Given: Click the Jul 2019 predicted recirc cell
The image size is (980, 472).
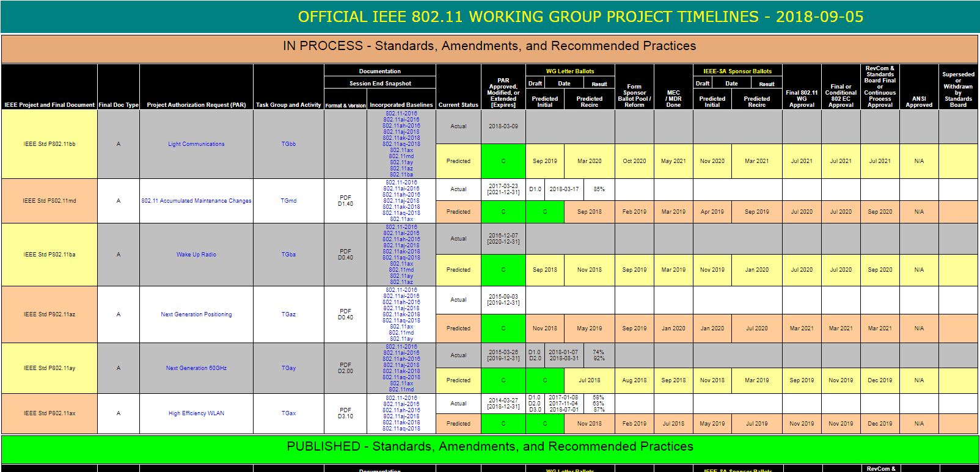Looking at the screenshot, I should (757, 424).
